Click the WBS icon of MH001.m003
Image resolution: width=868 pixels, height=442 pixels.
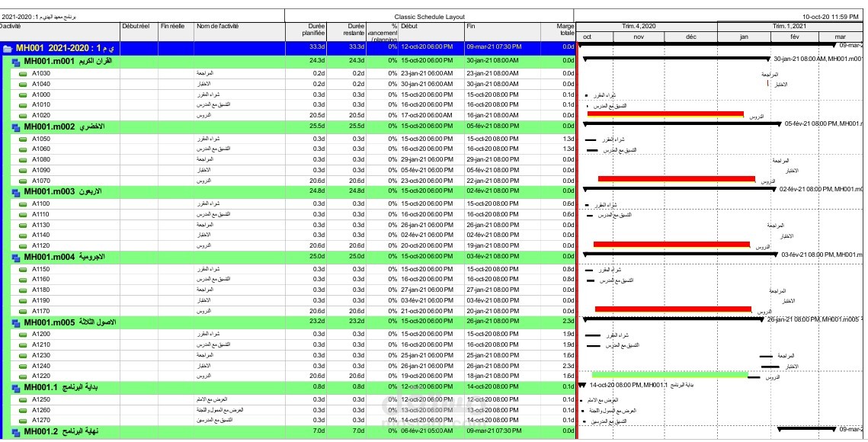click(15, 192)
